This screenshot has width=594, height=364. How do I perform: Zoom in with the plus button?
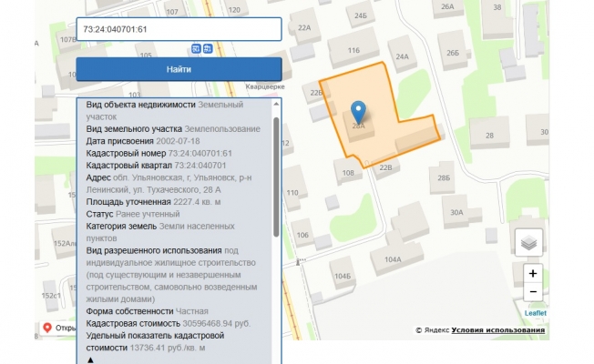tap(533, 273)
